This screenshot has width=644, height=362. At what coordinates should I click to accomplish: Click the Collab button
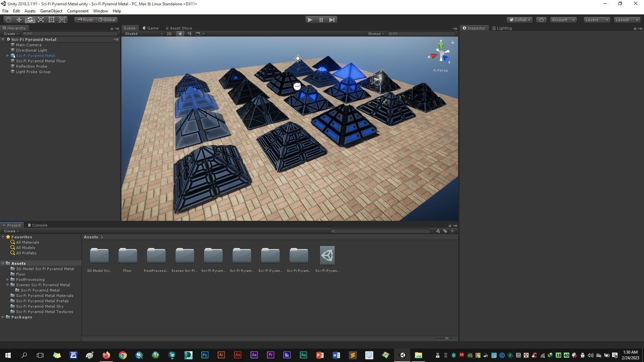(519, 20)
